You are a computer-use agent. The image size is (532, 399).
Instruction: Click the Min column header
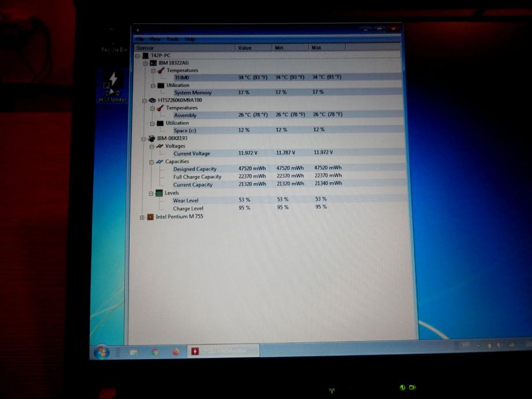pyautogui.click(x=291, y=47)
